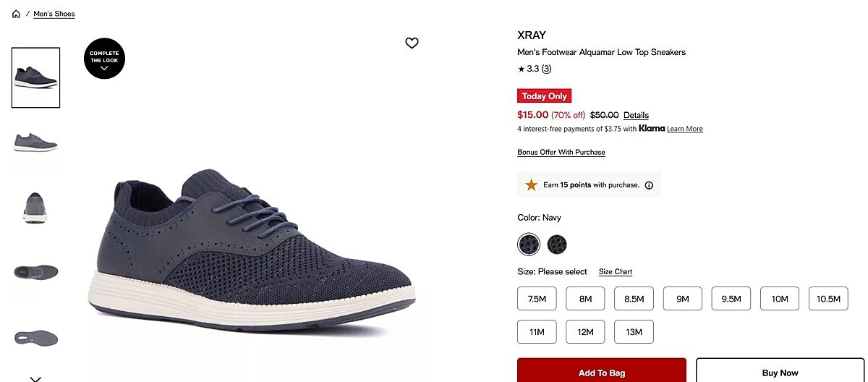Open the reviews count link
The width and height of the screenshot is (868, 382).
tap(546, 69)
